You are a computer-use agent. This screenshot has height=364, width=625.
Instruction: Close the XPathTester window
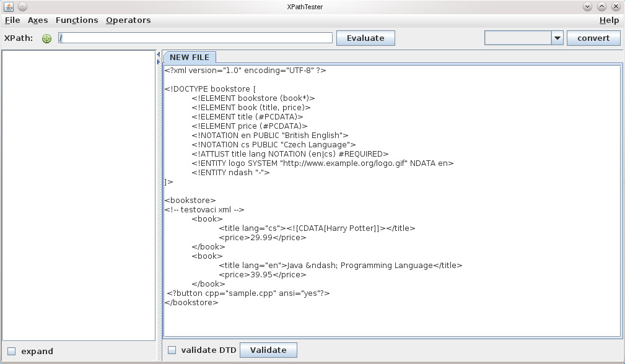coord(616,6)
